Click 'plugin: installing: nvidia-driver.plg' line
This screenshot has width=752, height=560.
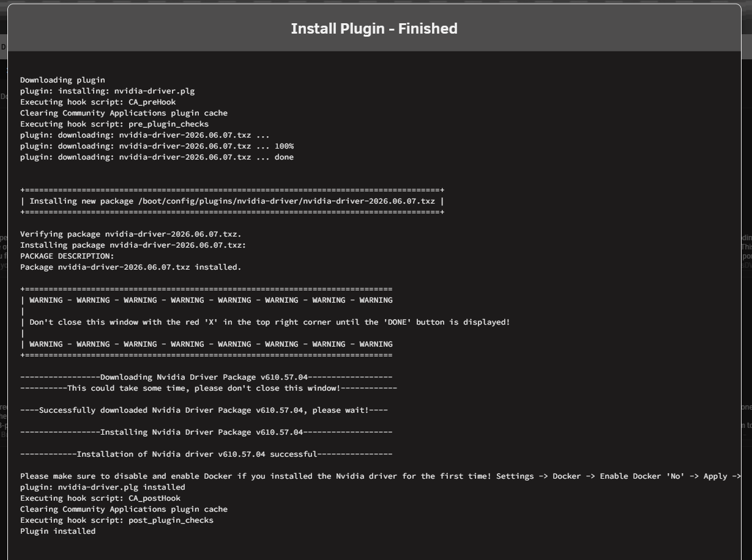(x=108, y=91)
